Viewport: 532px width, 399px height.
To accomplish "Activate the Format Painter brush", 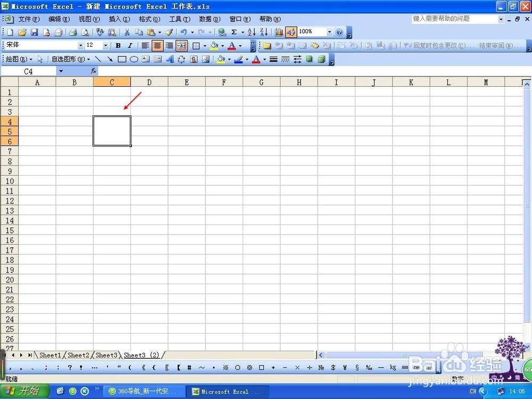I will [169, 32].
